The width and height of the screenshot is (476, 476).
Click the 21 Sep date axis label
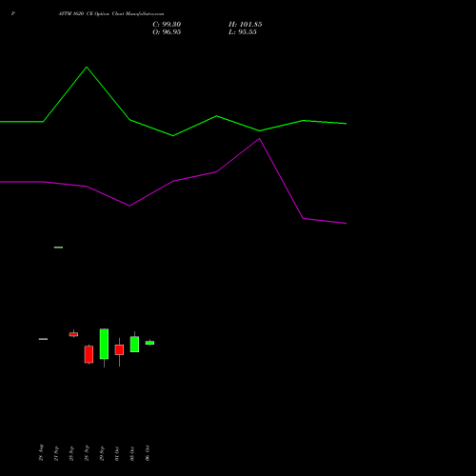56,453
